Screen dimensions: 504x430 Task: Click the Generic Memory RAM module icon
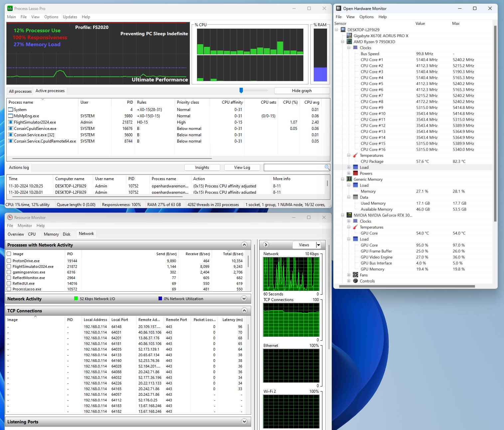(349, 179)
